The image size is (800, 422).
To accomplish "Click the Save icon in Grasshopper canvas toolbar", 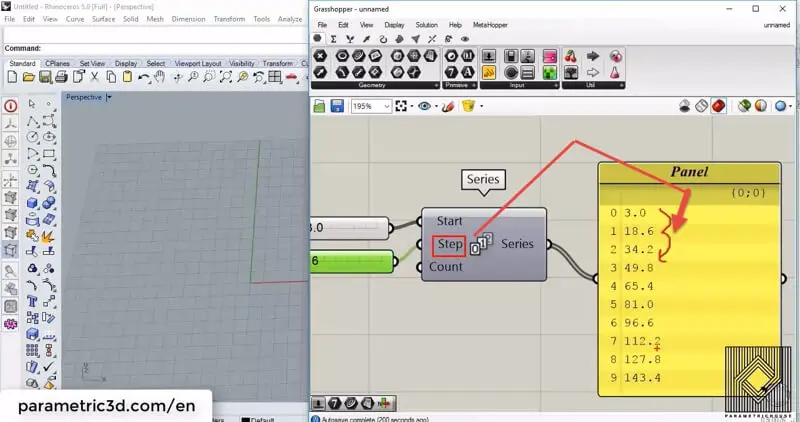I will click(337, 105).
